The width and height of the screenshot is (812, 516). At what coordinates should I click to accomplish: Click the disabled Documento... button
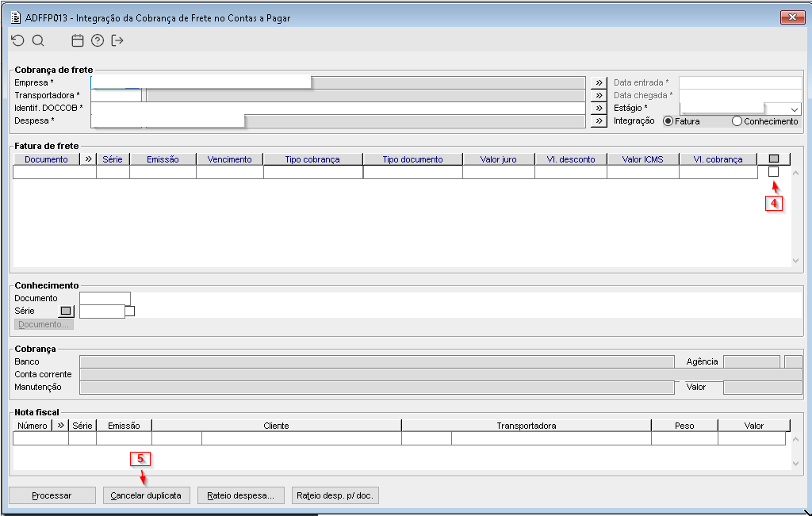(44, 324)
